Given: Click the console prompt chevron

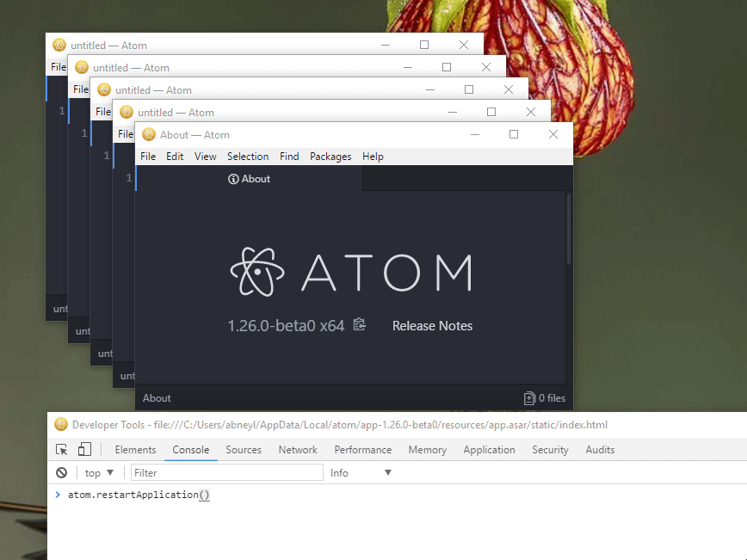Looking at the screenshot, I should click(58, 495).
